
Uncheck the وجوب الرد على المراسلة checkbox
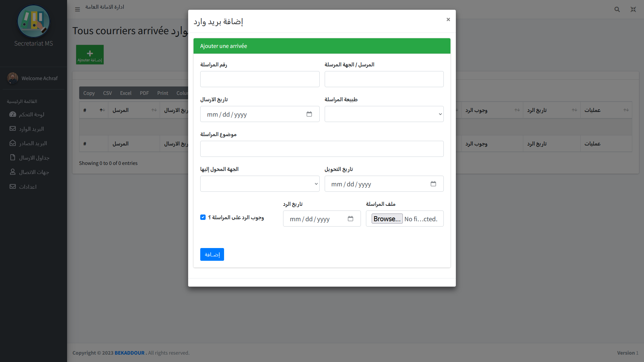203,217
